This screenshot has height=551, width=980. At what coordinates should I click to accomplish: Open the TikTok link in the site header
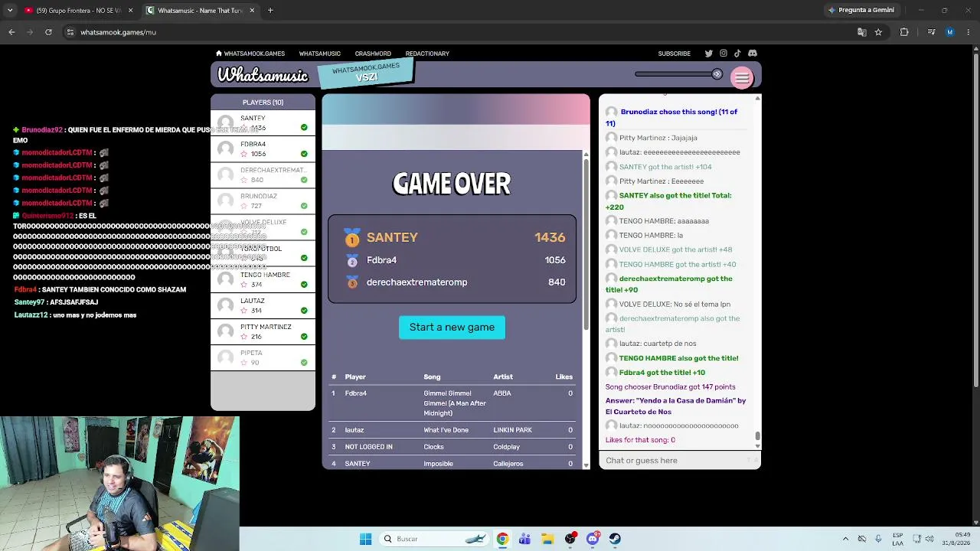[x=737, y=54]
